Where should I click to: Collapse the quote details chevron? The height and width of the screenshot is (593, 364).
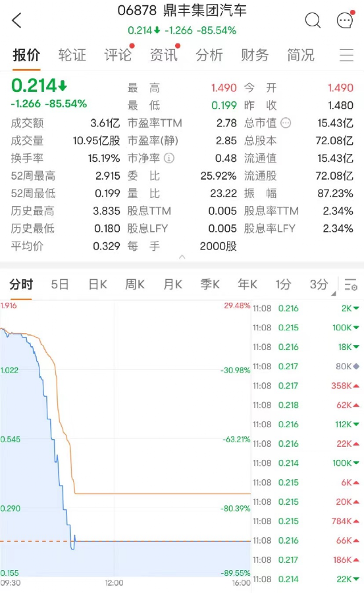point(182,257)
